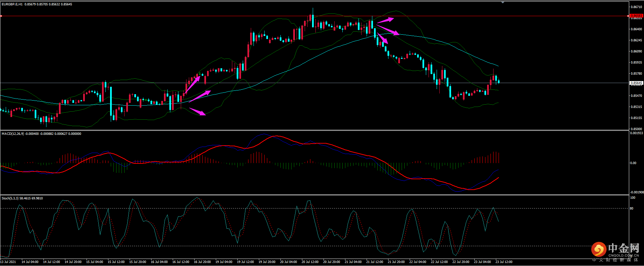Click the MACD scale value 0.001933

[x=637, y=133]
